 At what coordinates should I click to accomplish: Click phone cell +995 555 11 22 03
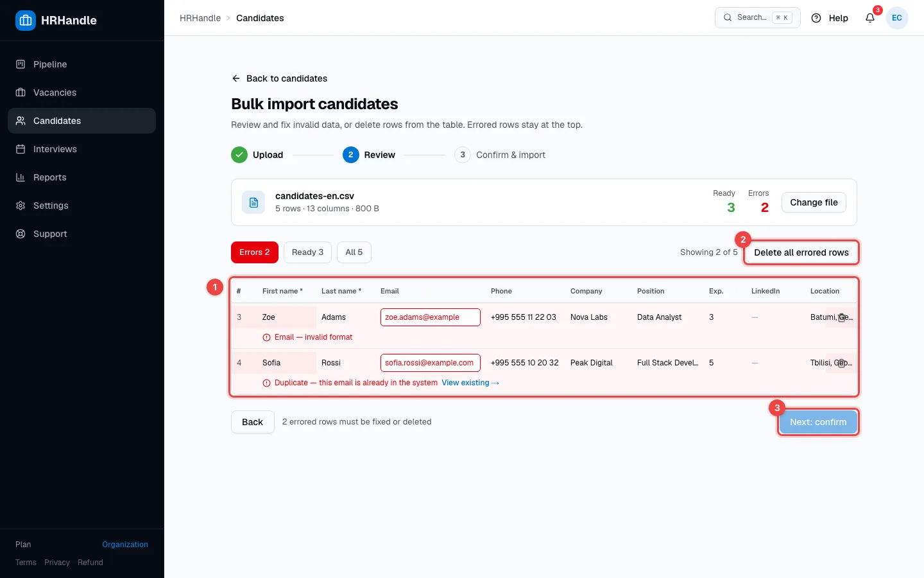(x=524, y=317)
